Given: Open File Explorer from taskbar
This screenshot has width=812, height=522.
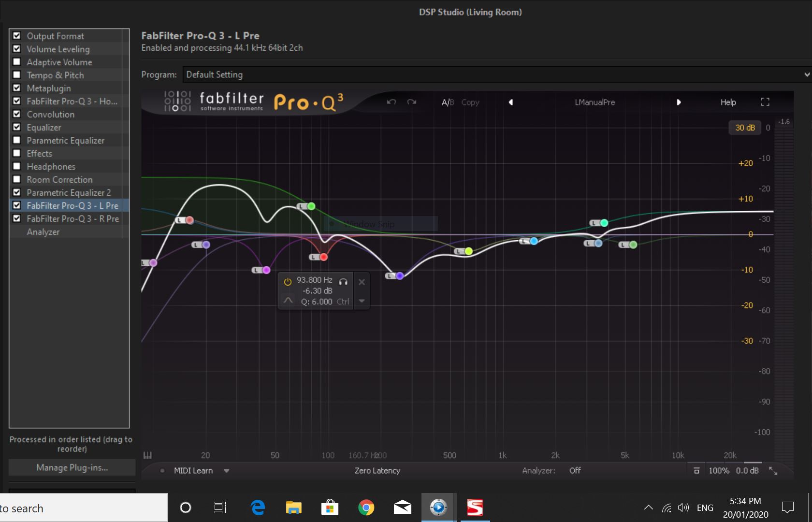Looking at the screenshot, I should pos(293,507).
